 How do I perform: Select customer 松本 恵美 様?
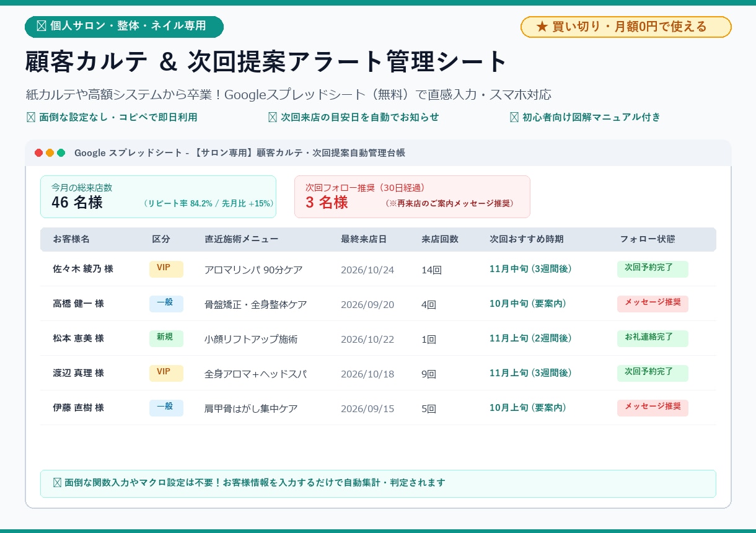(x=78, y=338)
